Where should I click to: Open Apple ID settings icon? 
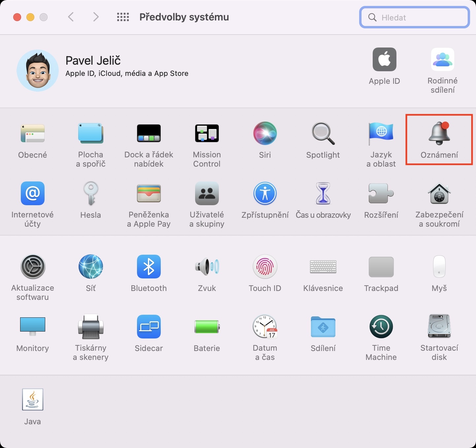pos(385,59)
